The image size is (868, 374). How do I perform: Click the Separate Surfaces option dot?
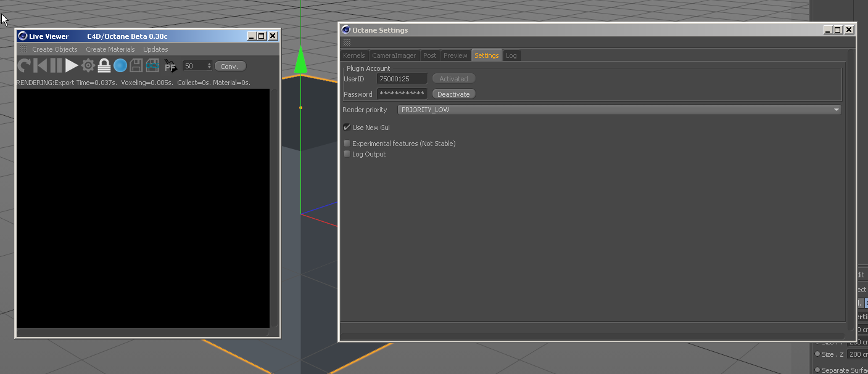817,370
